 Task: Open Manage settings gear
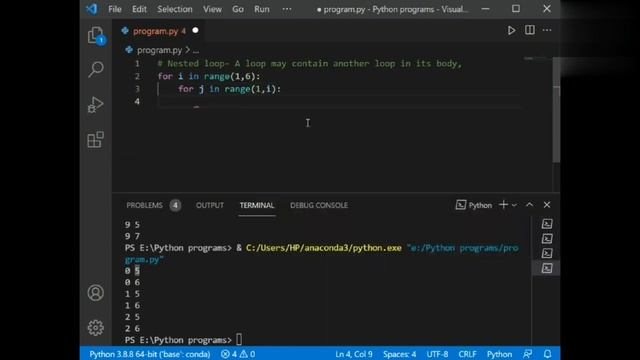coord(96,327)
